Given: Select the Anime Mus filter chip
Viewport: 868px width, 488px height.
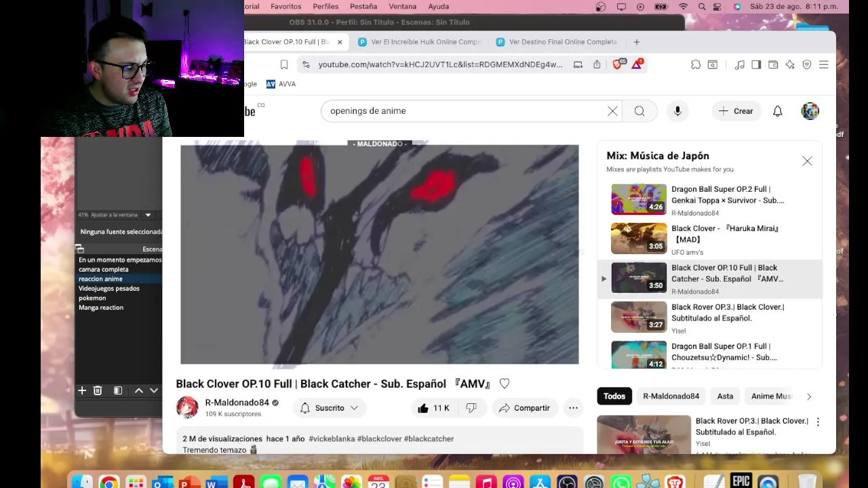Looking at the screenshot, I should coord(771,396).
